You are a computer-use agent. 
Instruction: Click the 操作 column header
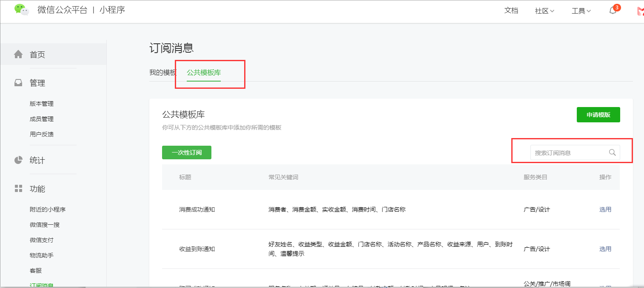[x=605, y=177]
